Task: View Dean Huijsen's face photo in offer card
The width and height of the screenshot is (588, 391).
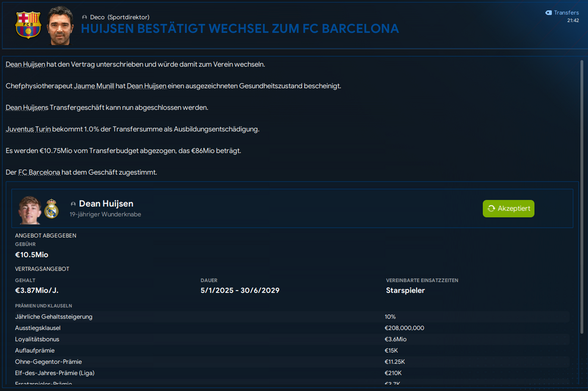Action: pos(30,209)
